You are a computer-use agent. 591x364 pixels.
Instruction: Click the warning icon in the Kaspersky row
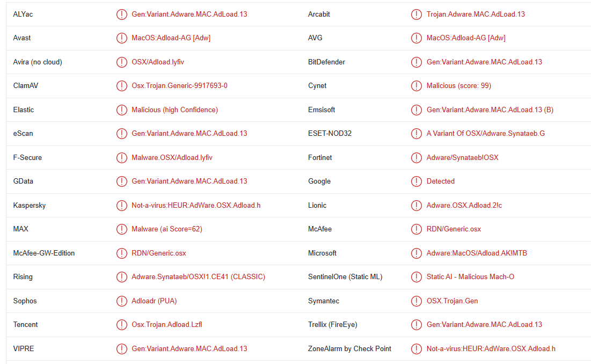[122, 206]
